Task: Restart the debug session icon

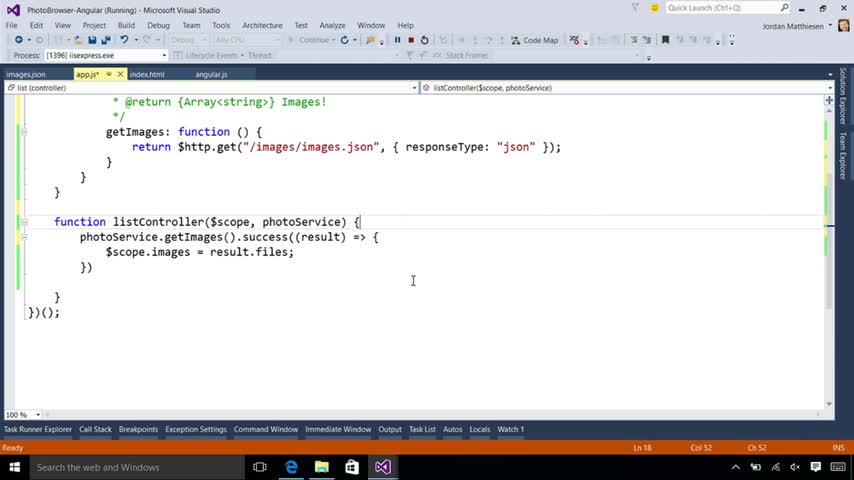Action: (x=425, y=40)
